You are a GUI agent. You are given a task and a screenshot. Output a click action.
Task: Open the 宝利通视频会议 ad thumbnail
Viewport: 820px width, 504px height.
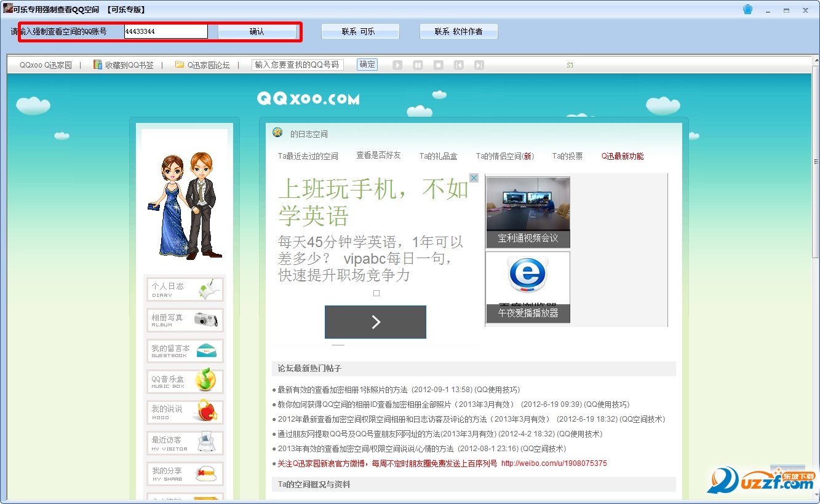pyautogui.click(x=528, y=212)
